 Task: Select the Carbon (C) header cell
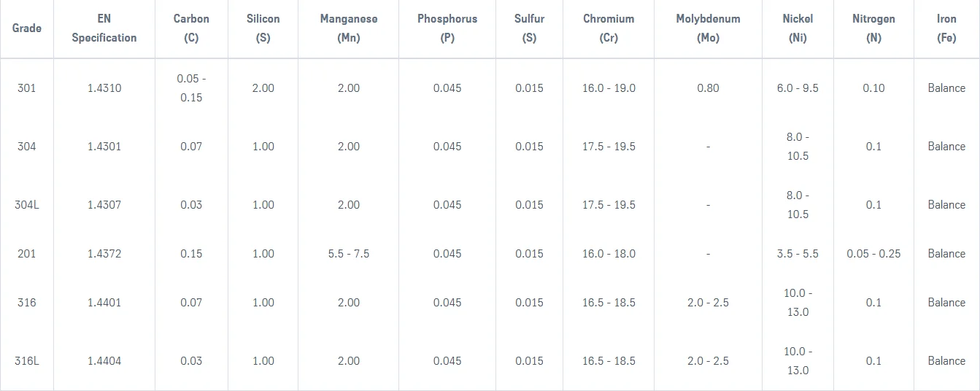(191, 28)
